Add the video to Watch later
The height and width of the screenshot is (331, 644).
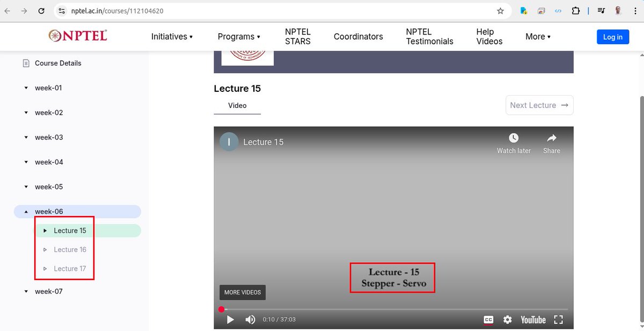click(x=514, y=143)
